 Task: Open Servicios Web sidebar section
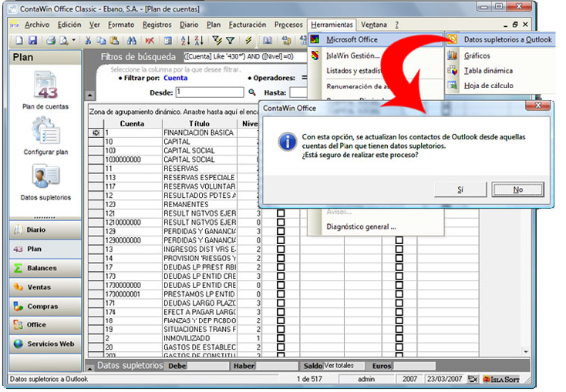(x=45, y=343)
